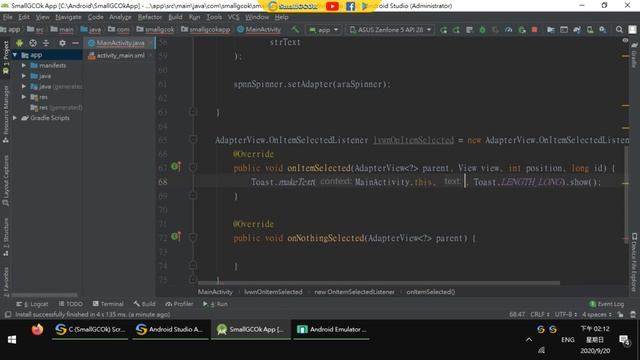The width and height of the screenshot is (640, 360).
Task: Expand the java (generated) folder arrow
Action: pos(24,87)
